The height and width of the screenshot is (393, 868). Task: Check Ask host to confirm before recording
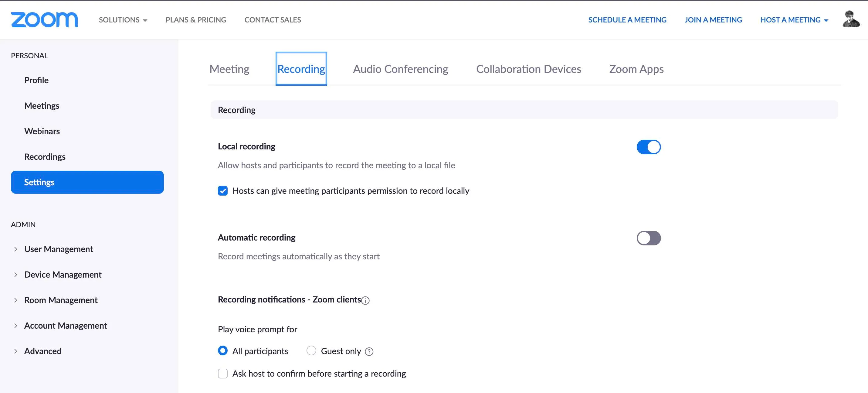223,374
